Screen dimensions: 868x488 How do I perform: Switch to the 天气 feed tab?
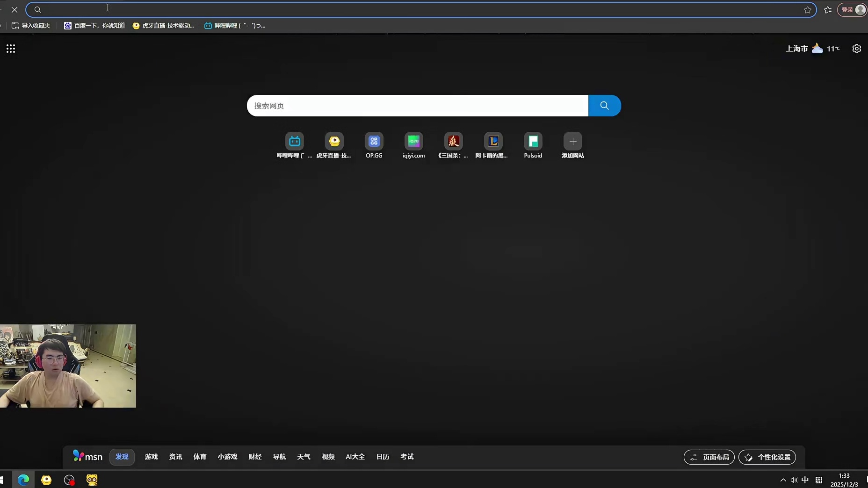[x=304, y=457]
